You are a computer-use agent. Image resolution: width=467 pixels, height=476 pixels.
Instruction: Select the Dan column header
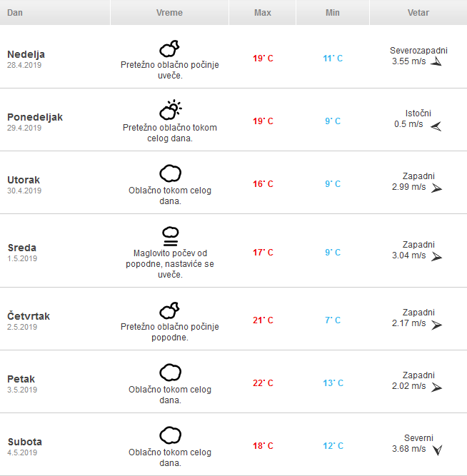(55, 12)
